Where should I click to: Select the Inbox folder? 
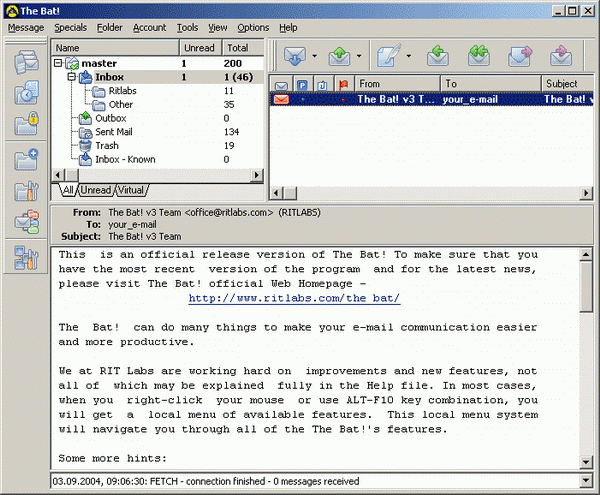click(x=109, y=77)
